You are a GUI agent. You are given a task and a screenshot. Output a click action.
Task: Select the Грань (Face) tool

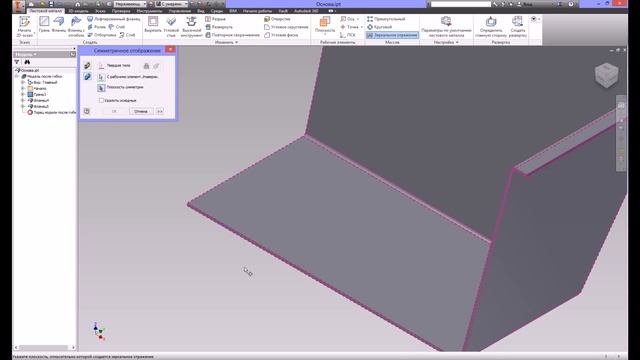pos(44,24)
